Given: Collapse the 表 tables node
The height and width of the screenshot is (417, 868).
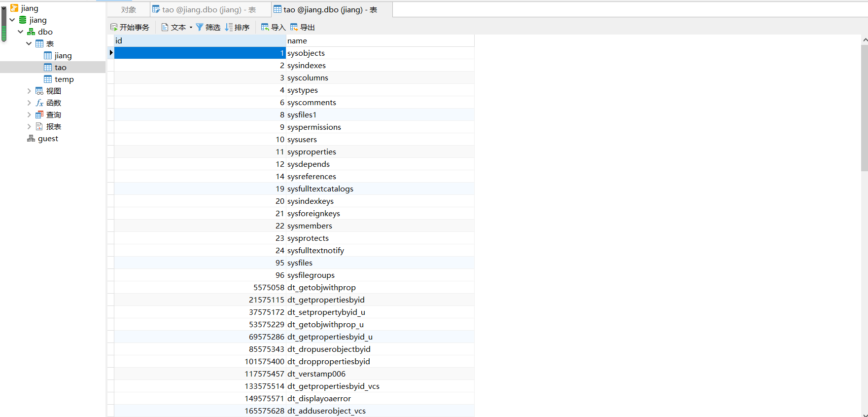Looking at the screenshot, I should (x=29, y=44).
